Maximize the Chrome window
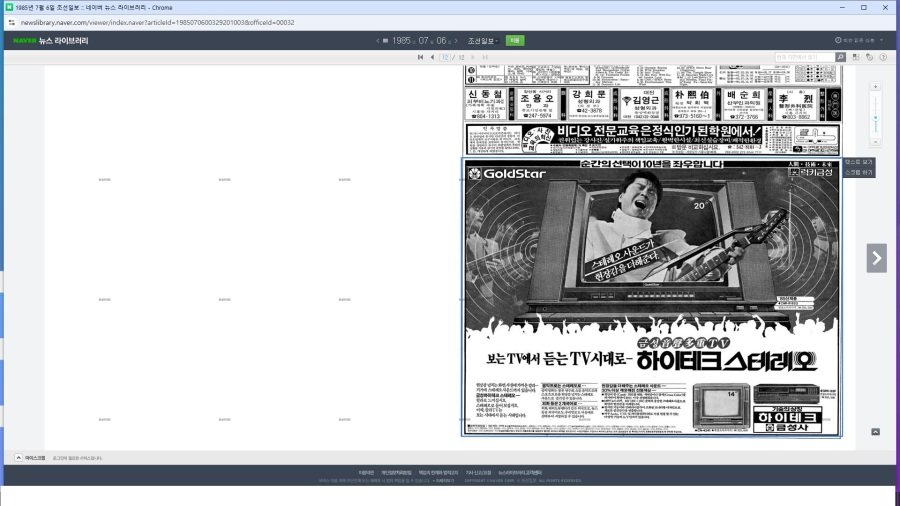900x506 pixels. click(864, 7)
